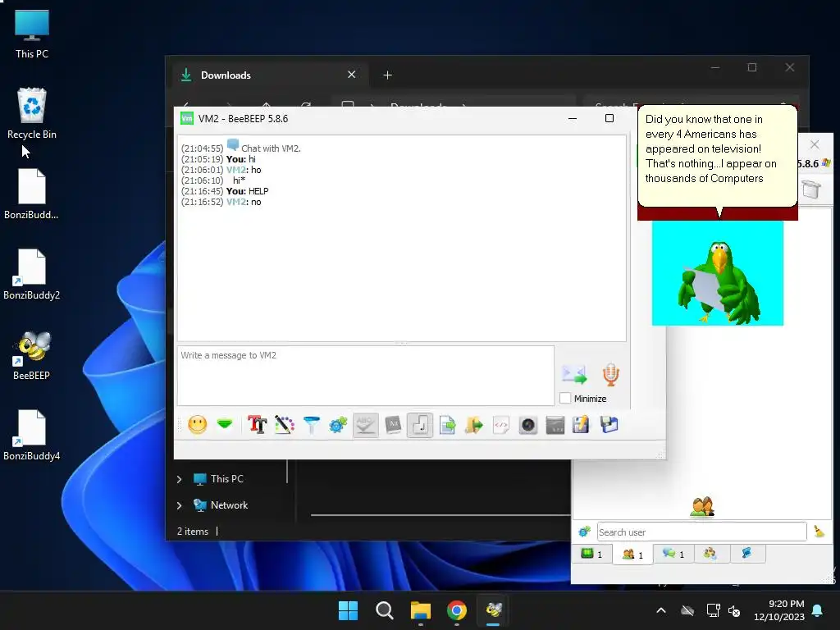Click the code snippet </> icon
This screenshot has height=630, width=840.
point(501,426)
